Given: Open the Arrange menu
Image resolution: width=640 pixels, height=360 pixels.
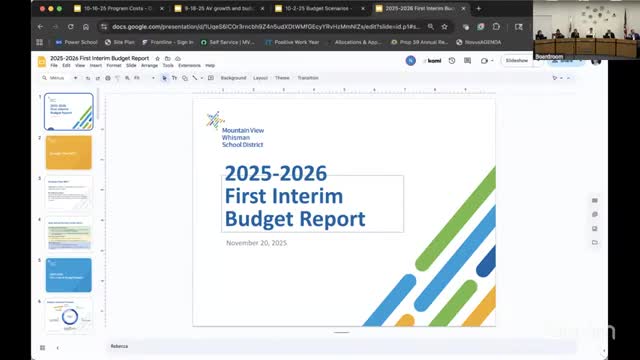Looking at the screenshot, I should [149, 65].
